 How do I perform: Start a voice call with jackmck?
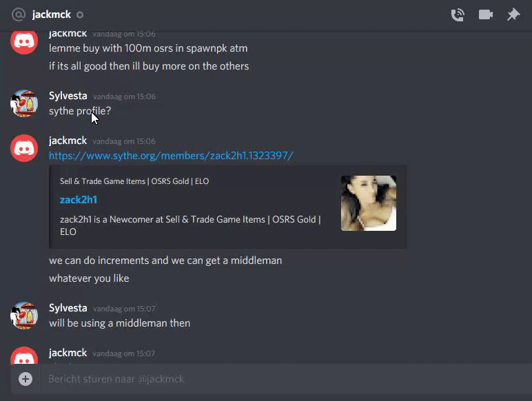[458, 15]
